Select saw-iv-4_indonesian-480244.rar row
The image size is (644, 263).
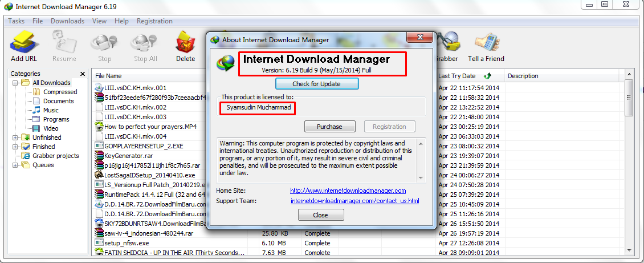(149, 233)
